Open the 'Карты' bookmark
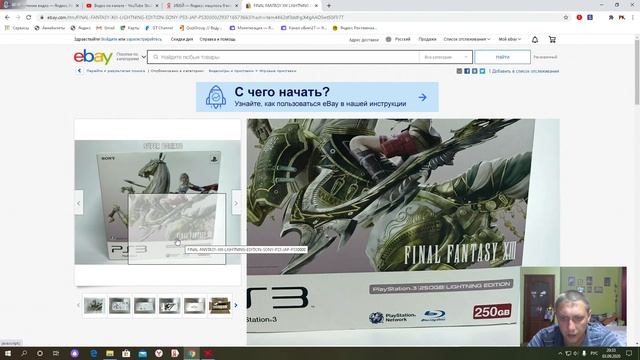 tap(129, 28)
